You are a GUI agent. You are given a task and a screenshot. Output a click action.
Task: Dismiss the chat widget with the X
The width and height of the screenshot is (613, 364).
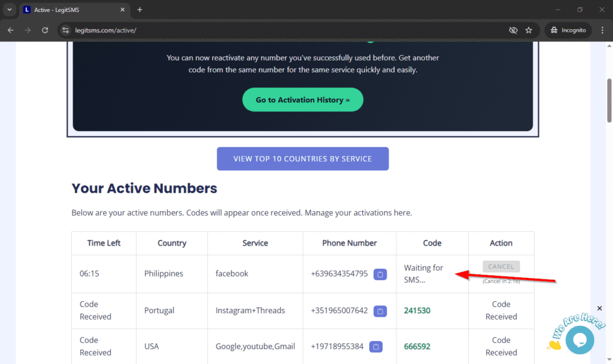[599, 308]
